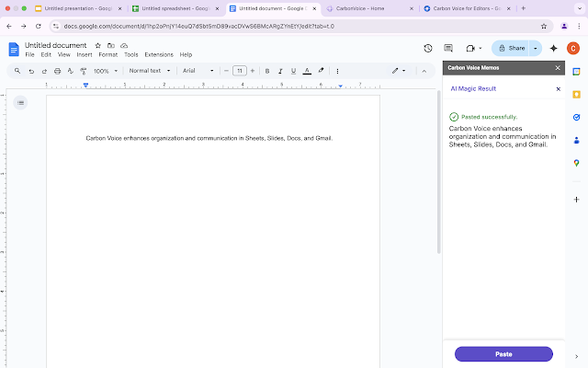588x368 pixels.
Task: Open Google Keep side panel
Action: click(576, 95)
